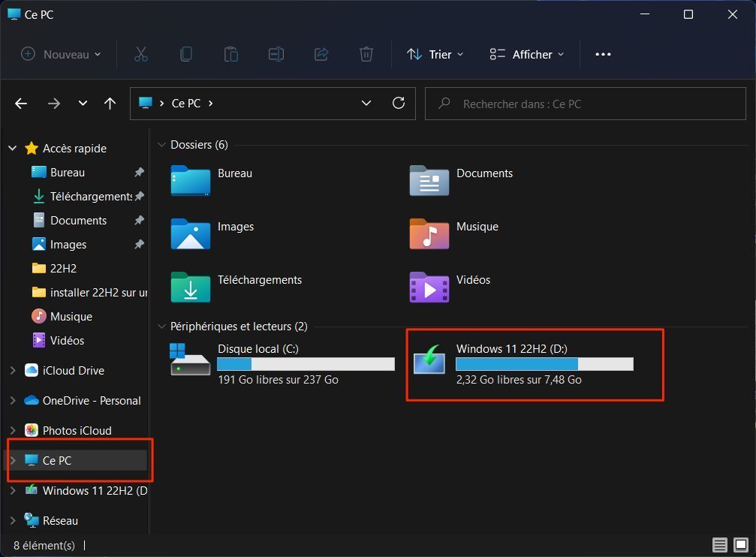
Task: Open the Trier sort dropdown
Action: point(435,54)
